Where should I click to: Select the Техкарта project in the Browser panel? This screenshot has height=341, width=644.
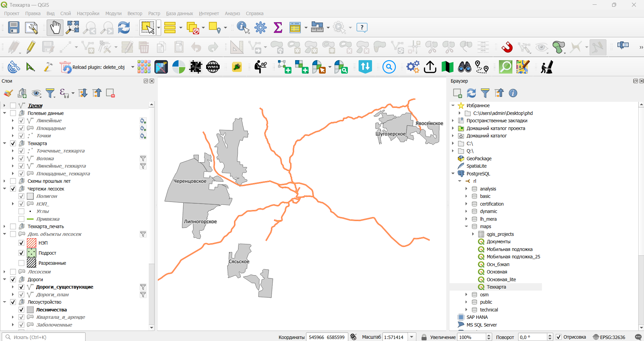point(496,287)
